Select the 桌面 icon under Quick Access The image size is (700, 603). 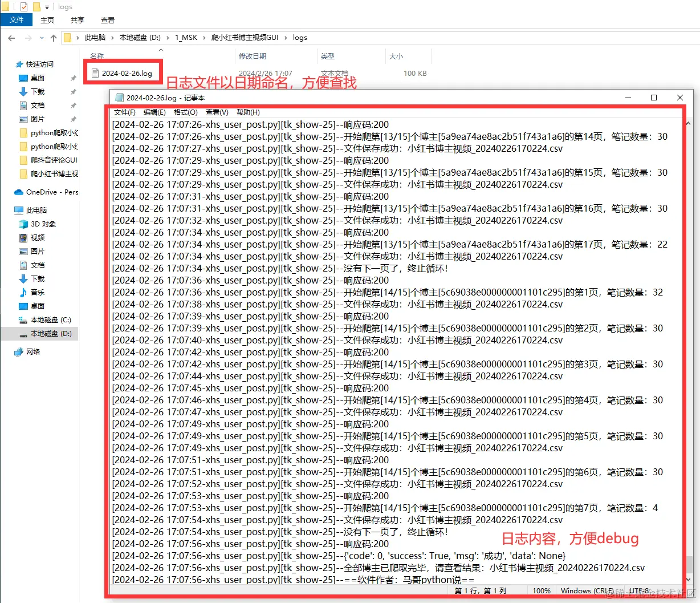pos(23,78)
